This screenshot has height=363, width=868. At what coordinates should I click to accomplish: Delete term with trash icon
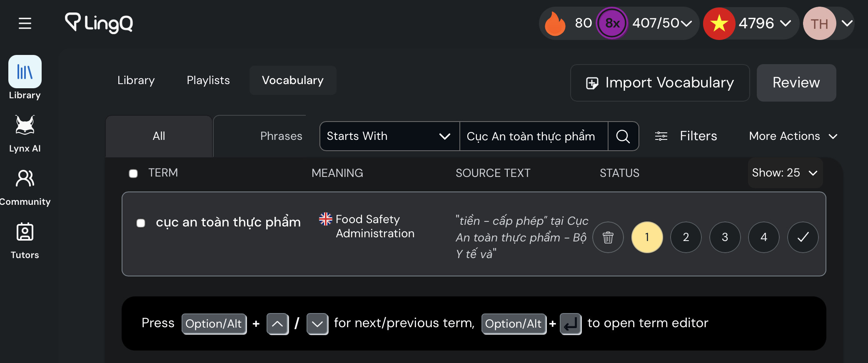608,237
